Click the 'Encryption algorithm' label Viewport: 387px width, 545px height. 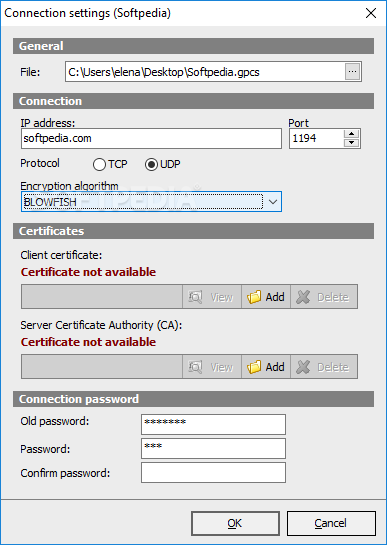coord(70,186)
